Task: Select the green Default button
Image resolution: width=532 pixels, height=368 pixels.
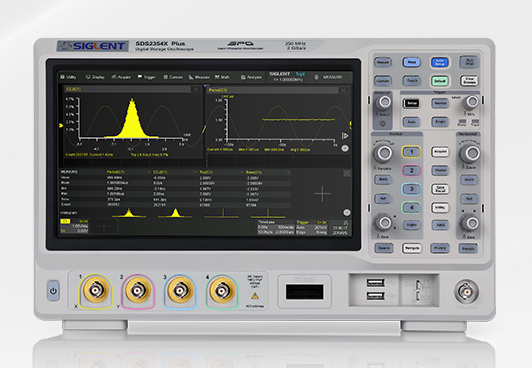Action: click(x=440, y=81)
